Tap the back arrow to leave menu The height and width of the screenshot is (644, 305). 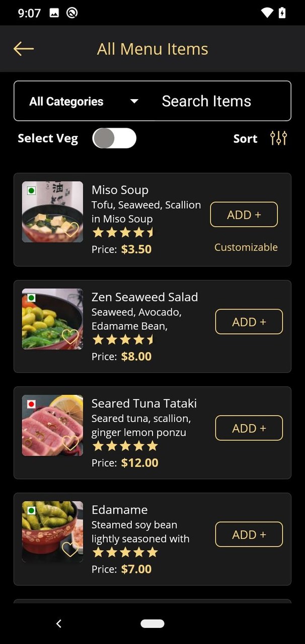[x=23, y=48]
